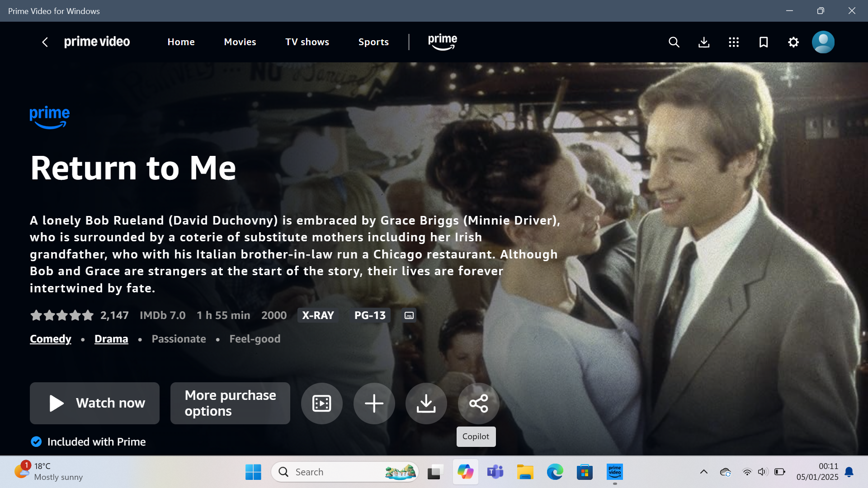Screen dimensions: 868x488
Task: Click the user profile avatar
Action: tap(823, 42)
